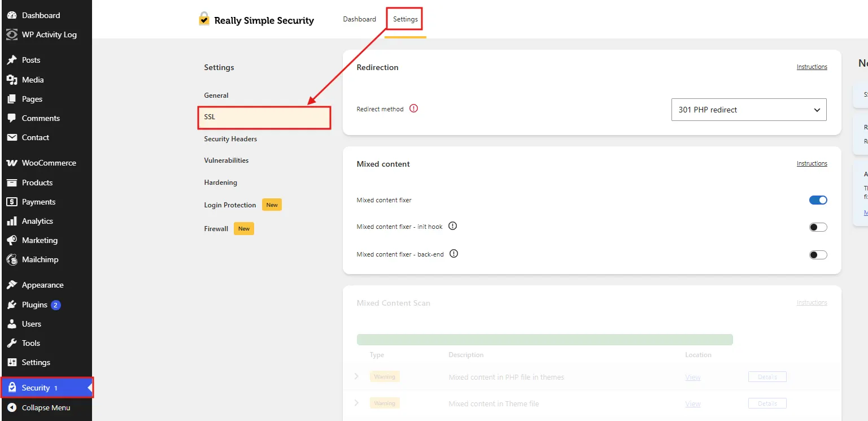Click the Collapse Menu text
Screen dimensions: 868x421
[x=46, y=407]
